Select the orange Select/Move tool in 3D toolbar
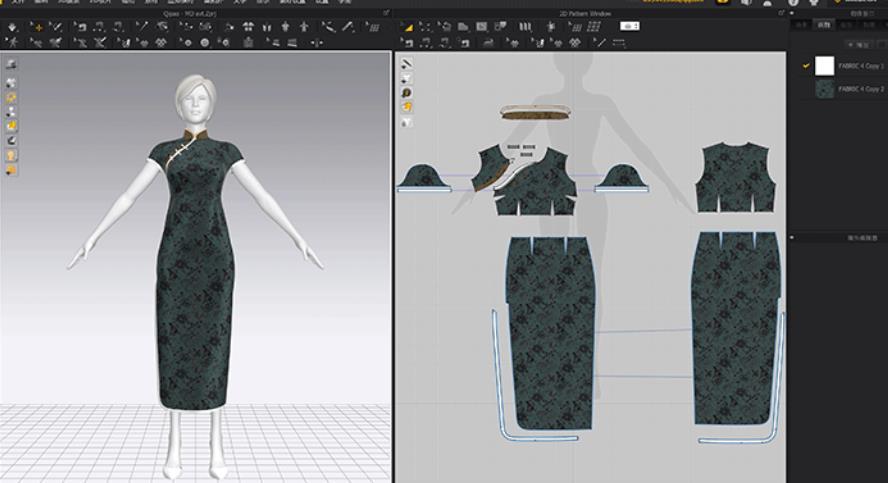Image resolution: width=888 pixels, height=483 pixels. 38,27
